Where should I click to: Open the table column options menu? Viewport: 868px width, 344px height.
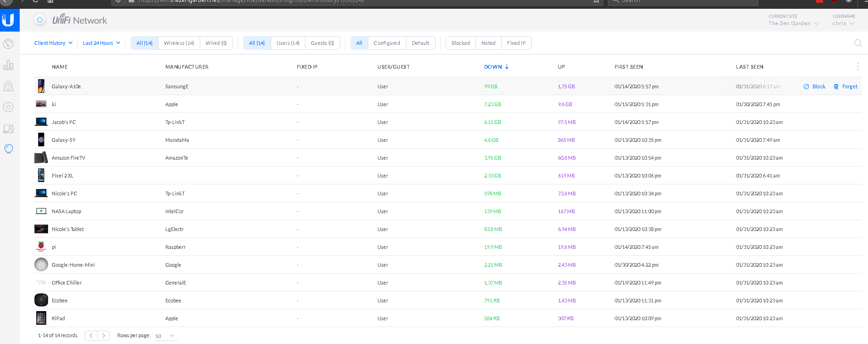[x=857, y=66]
